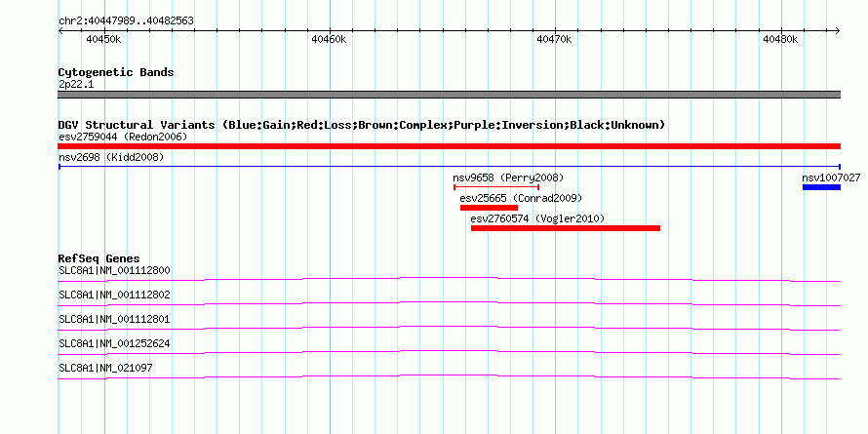Screen dimensions: 868x434
Task: Select the SLC8A1|NM_001112802 transcript label
Action: coord(114,296)
